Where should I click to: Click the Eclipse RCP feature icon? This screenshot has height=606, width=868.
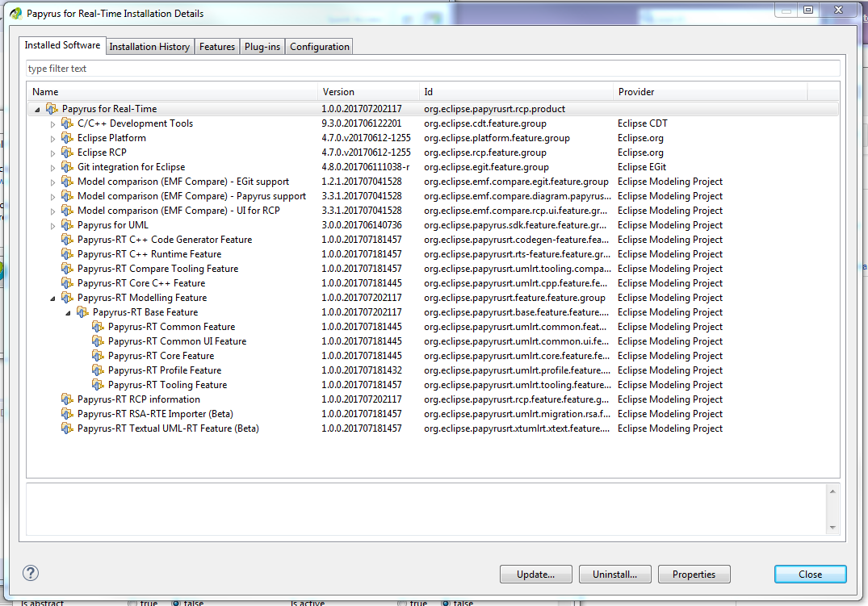pyautogui.click(x=67, y=153)
